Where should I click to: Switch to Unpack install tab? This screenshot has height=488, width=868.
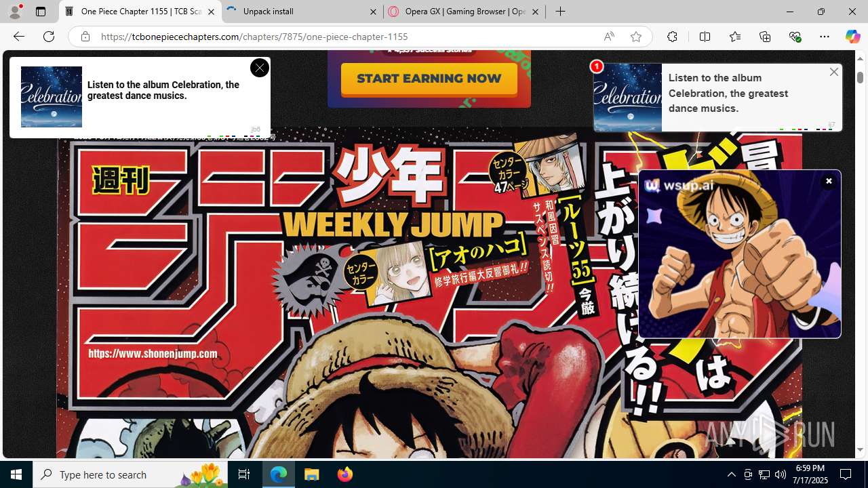coord(302,12)
